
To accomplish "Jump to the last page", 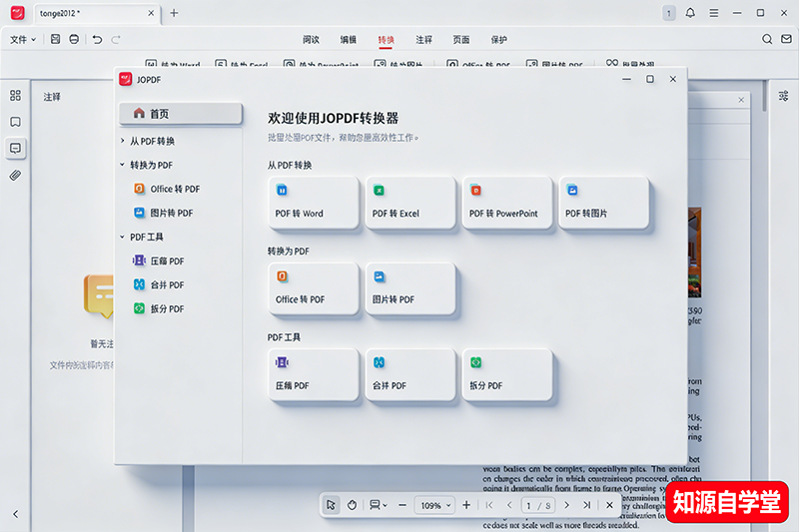I will tap(587, 505).
